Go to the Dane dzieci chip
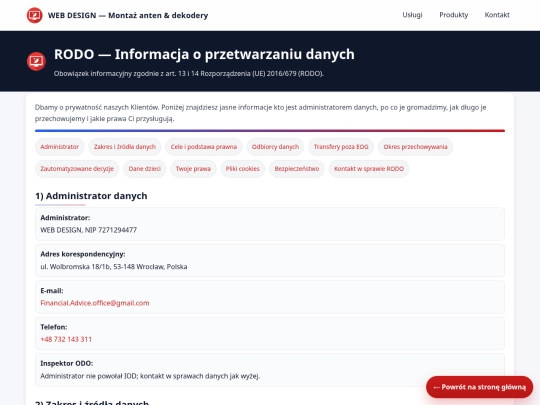This screenshot has height=405, width=540. point(145,169)
